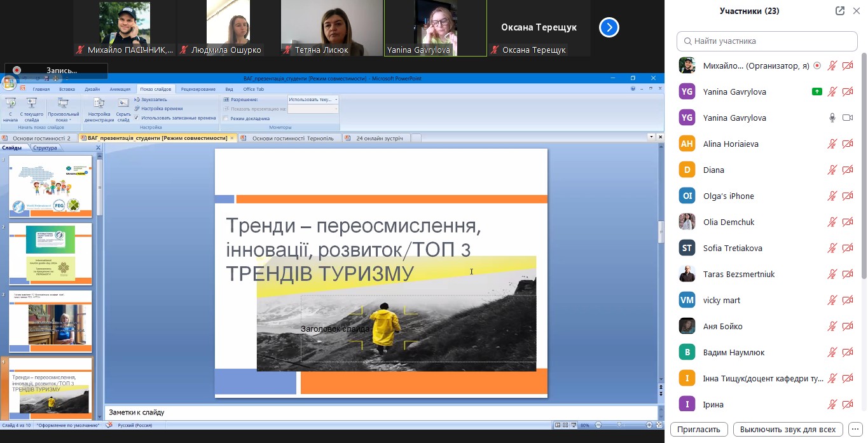Click the Пригласить invite button
Image resolution: width=868 pixels, height=443 pixels.
(698, 429)
